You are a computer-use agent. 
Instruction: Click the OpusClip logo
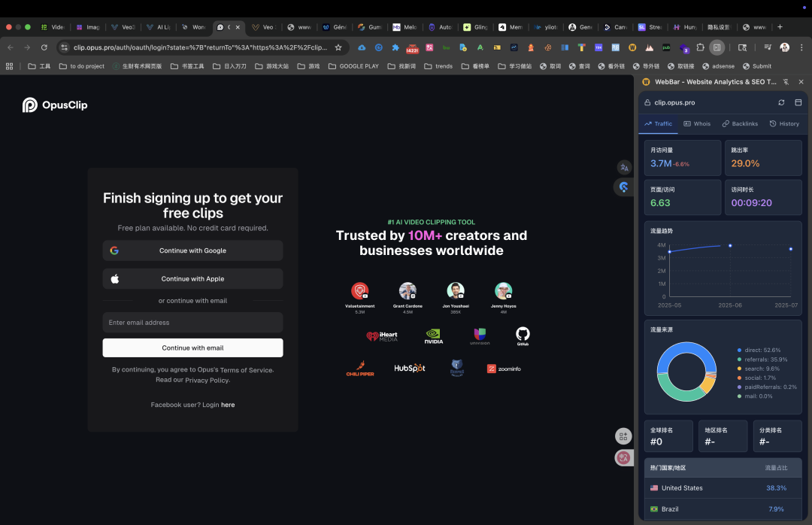55,105
